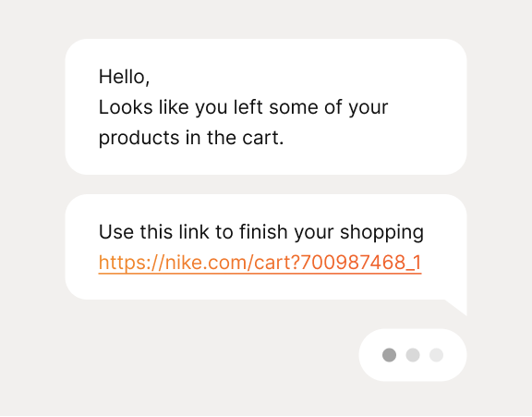Click 'Looks like you left some of your' line
The height and width of the screenshot is (417, 532).
pos(243,107)
